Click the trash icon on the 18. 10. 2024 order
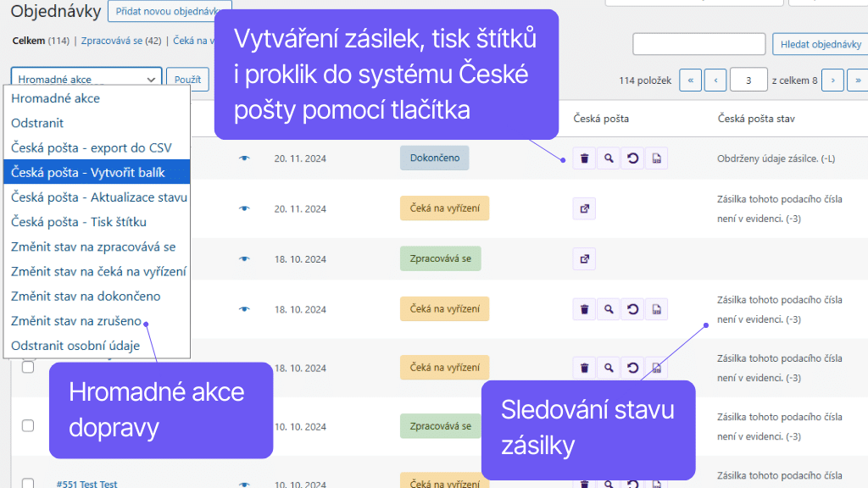The height and width of the screenshot is (488, 868). [x=583, y=308]
